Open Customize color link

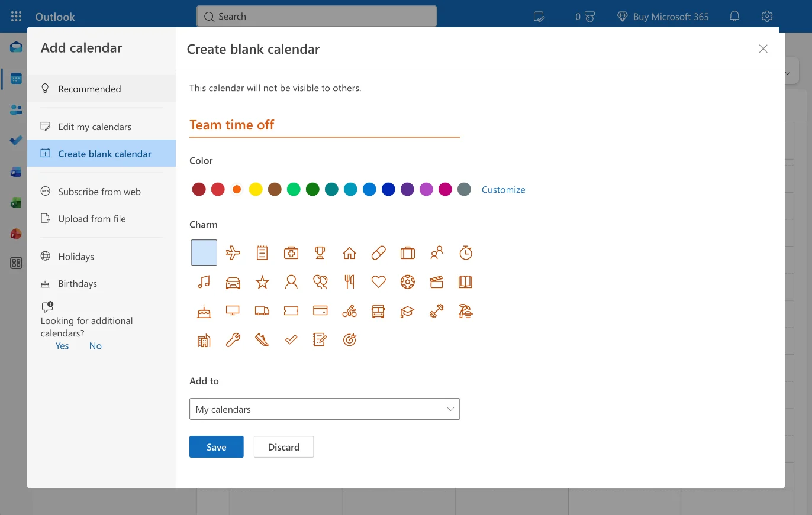504,190
